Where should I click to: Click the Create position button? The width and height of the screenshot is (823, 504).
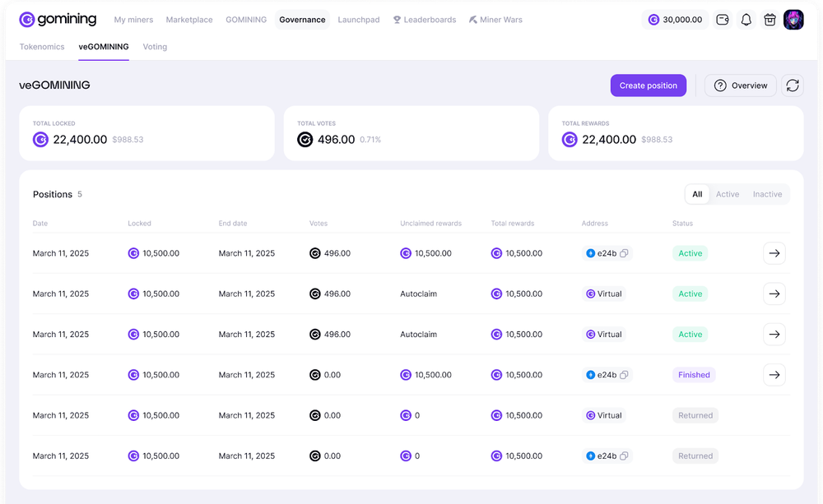pyautogui.click(x=649, y=86)
